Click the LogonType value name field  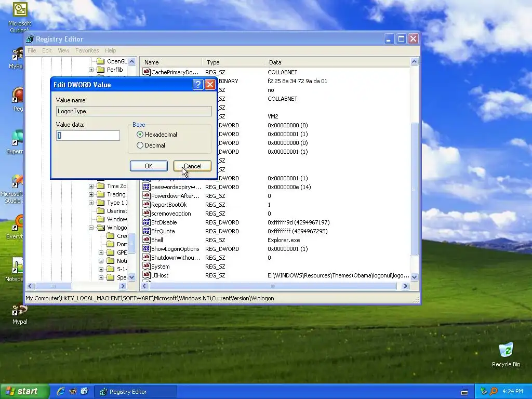point(134,111)
